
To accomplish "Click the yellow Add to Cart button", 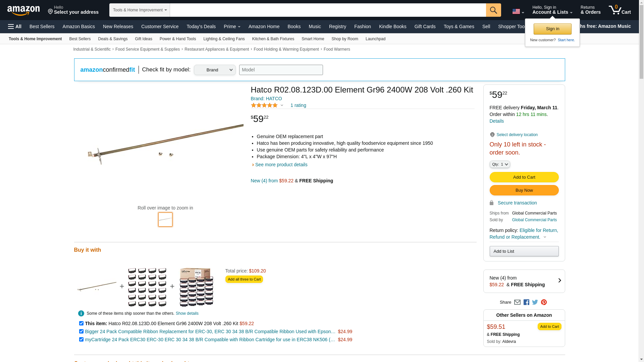I will click(524, 177).
